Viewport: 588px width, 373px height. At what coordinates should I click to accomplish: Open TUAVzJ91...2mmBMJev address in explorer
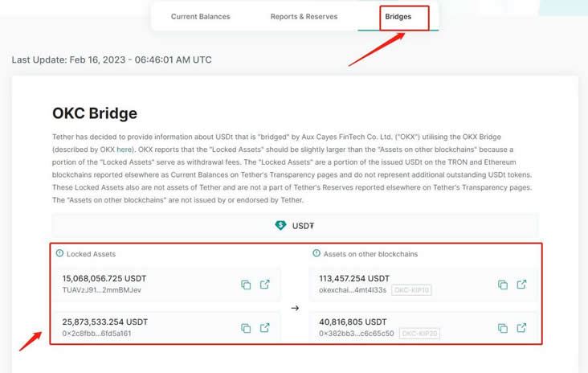click(x=265, y=285)
